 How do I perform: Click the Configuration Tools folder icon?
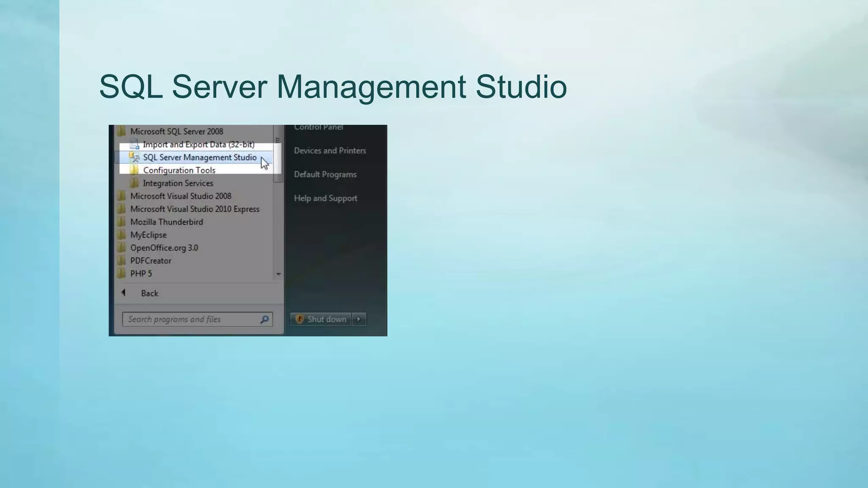[x=134, y=170]
